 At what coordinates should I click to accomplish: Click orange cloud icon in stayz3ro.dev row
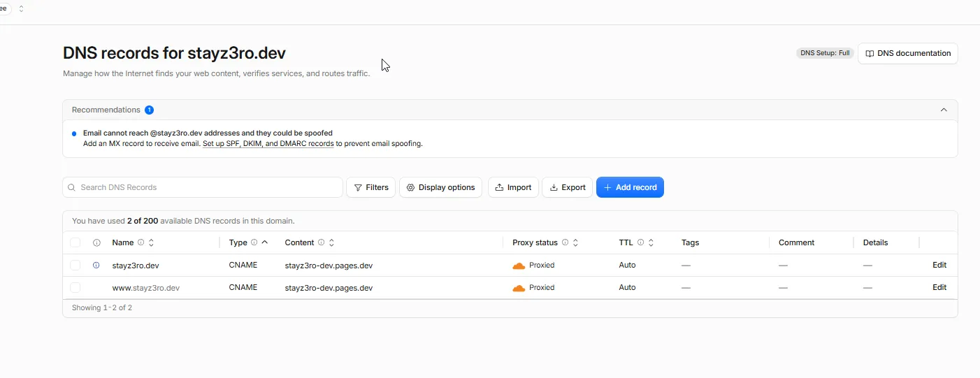(519, 266)
